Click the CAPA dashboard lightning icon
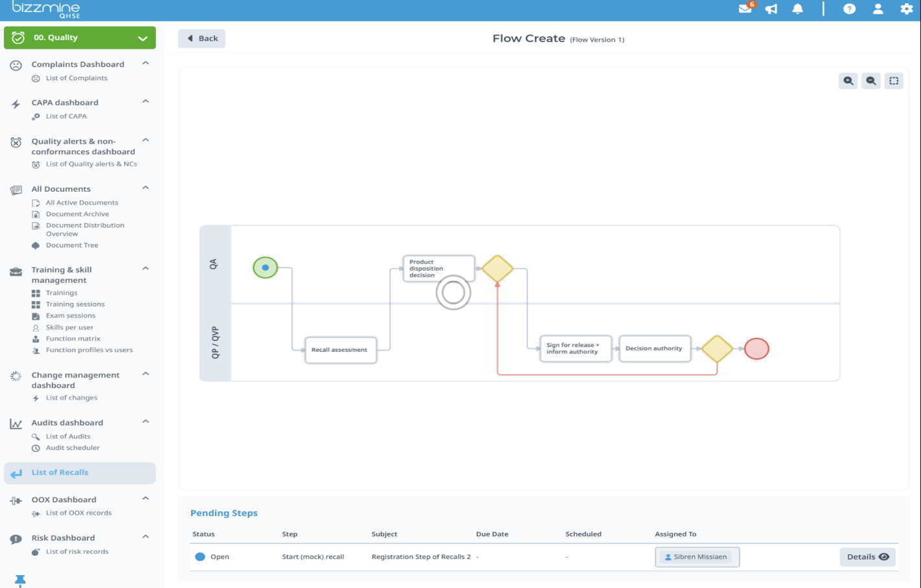 coord(16,104)
